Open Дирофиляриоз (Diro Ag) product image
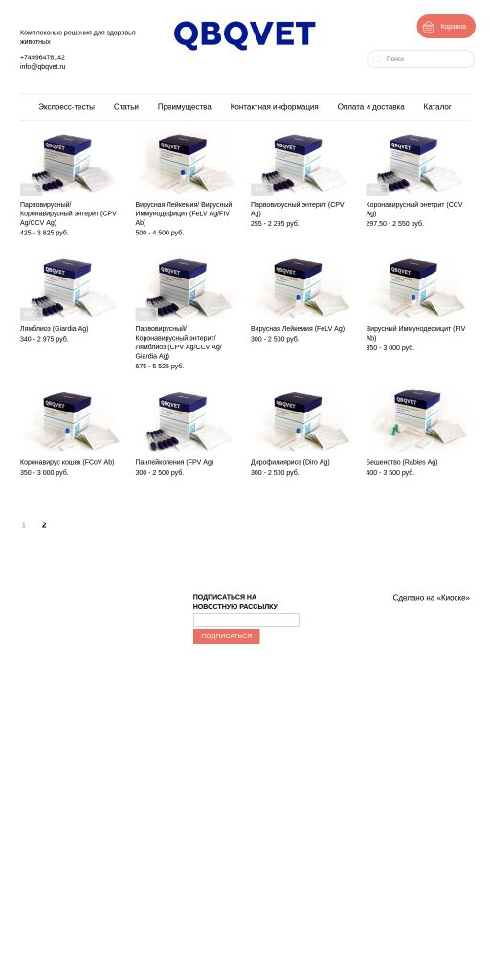The image size is (490, 980). [x=302, y=419]
